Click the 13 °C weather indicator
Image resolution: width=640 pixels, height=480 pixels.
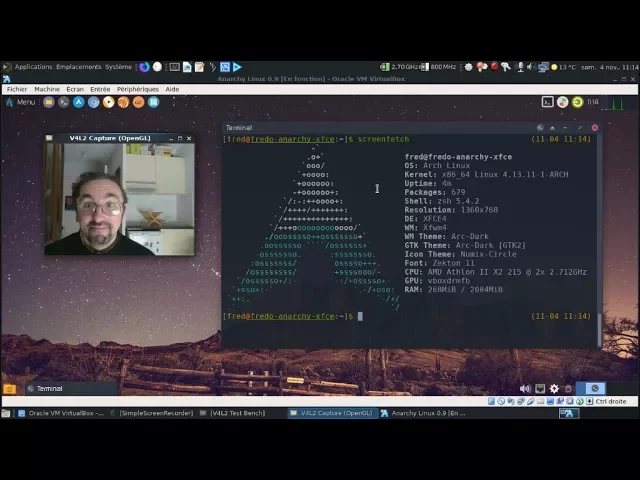click(x=563, y=67)
